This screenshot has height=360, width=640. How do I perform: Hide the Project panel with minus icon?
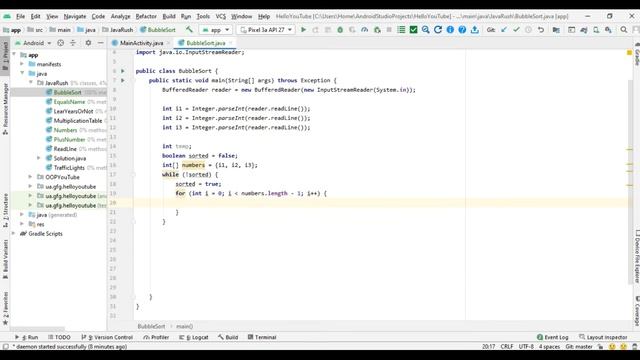(100, 43)
